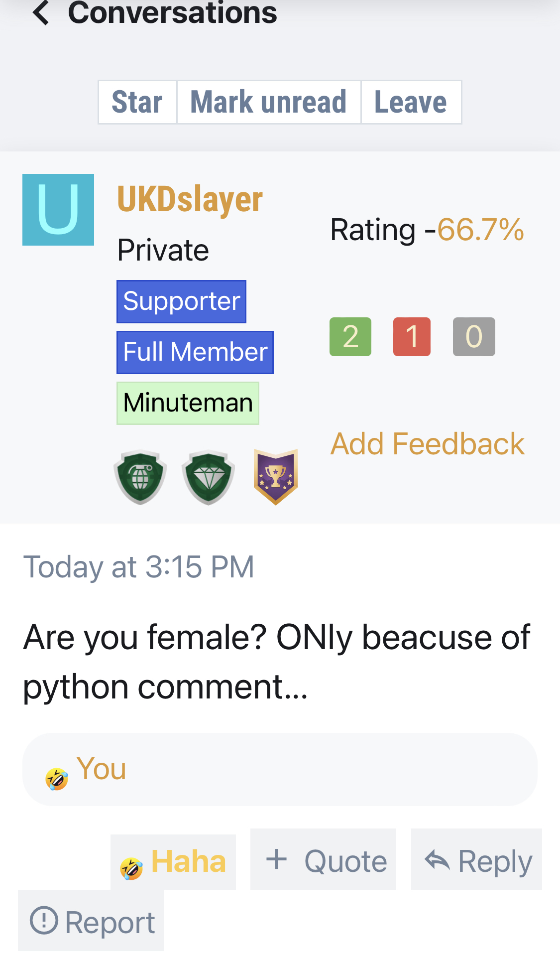Select the green positive feedback count

coord(350,337)
